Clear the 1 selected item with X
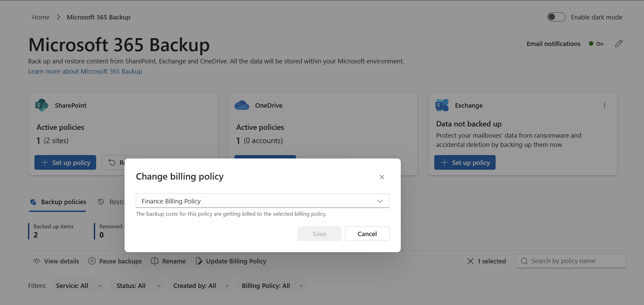644x305 pixels. [470, 261]
